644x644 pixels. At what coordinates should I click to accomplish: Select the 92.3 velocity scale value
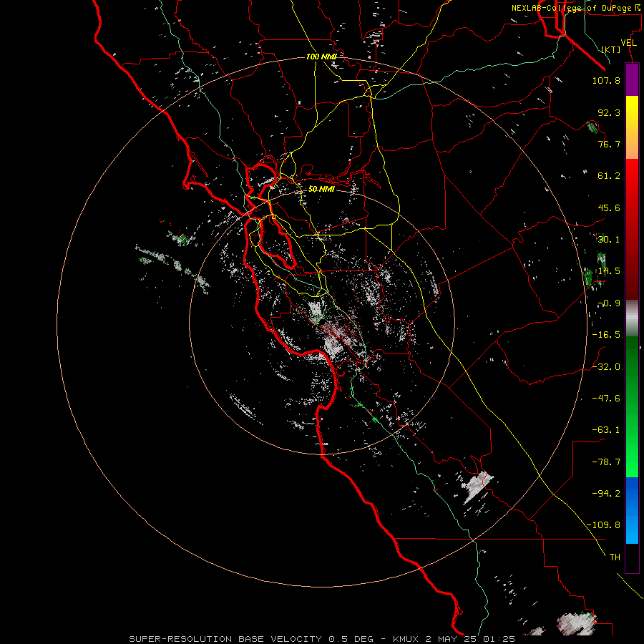pos(609,112)
